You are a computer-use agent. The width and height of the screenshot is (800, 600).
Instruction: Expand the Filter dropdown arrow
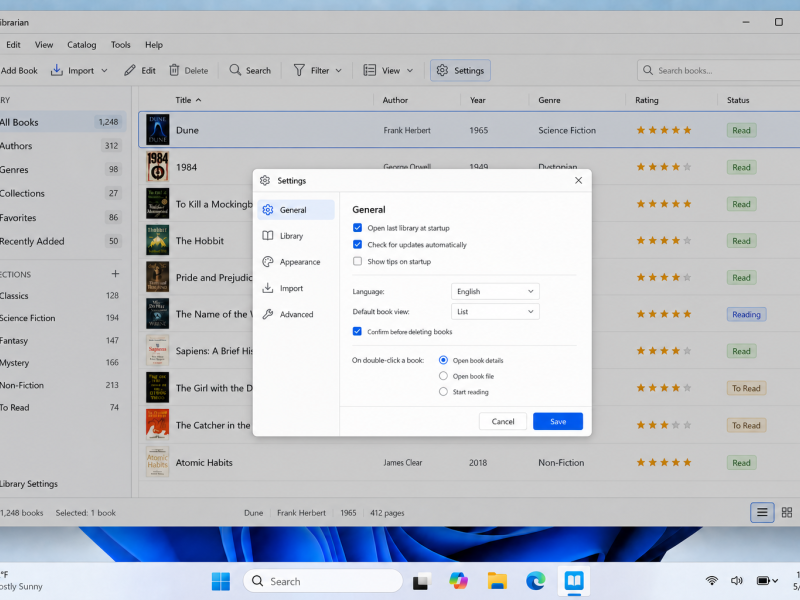338,70
